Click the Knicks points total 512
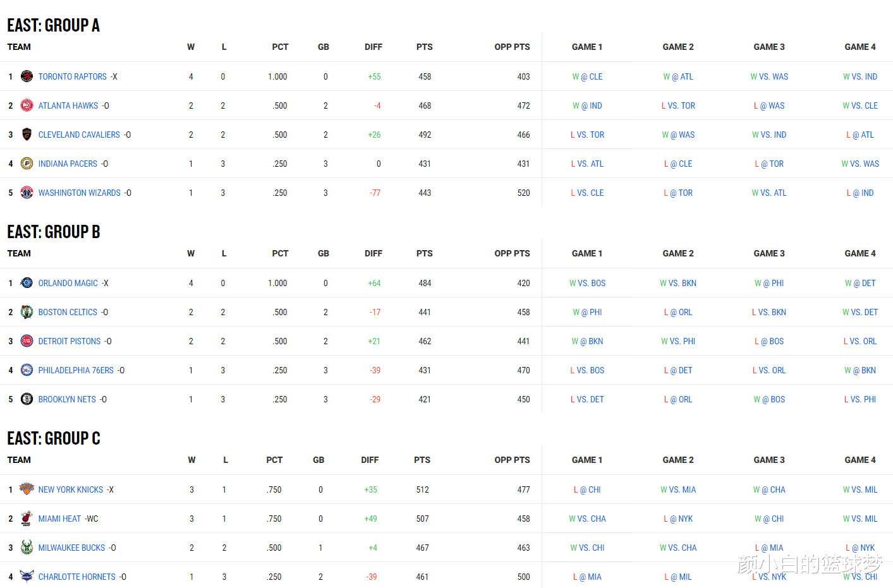Image resolution: width=893 pixels, height=588 pixels. click(423, 489)
